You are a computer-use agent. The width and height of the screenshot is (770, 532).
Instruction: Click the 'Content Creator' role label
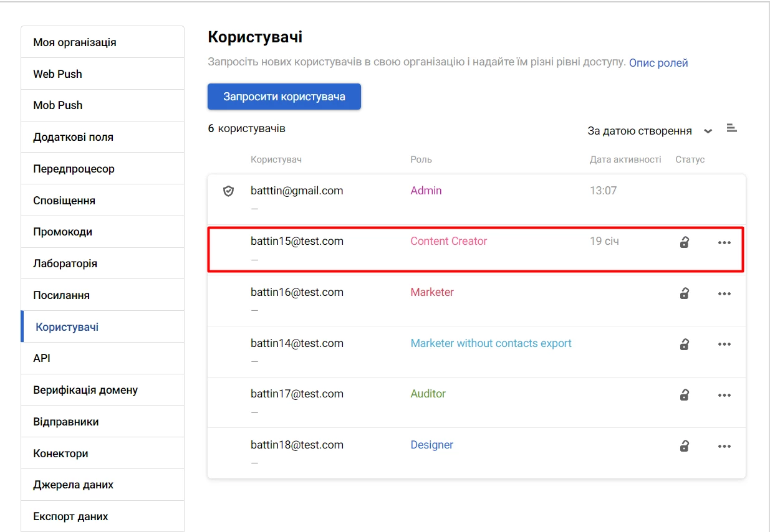(448, 241)
